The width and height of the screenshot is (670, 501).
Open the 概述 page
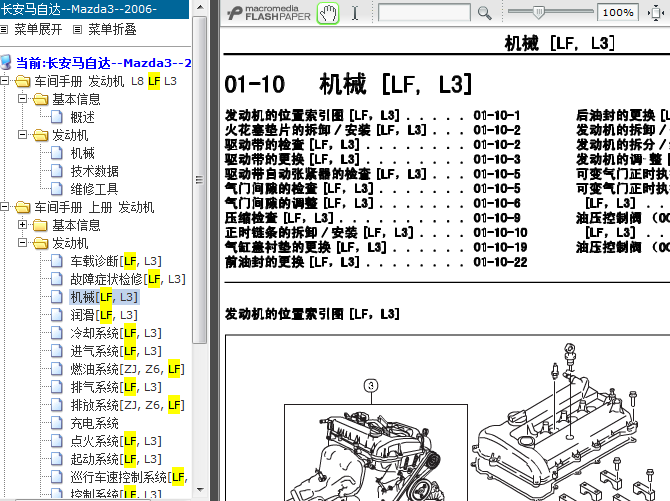(x=82, y=117)
